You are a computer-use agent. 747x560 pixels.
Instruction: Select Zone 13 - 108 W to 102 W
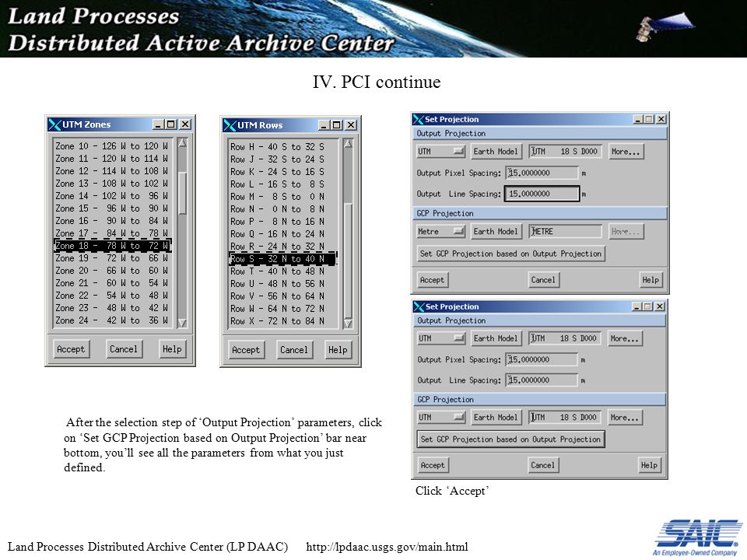pyautogui.click(x=112, y=184)
